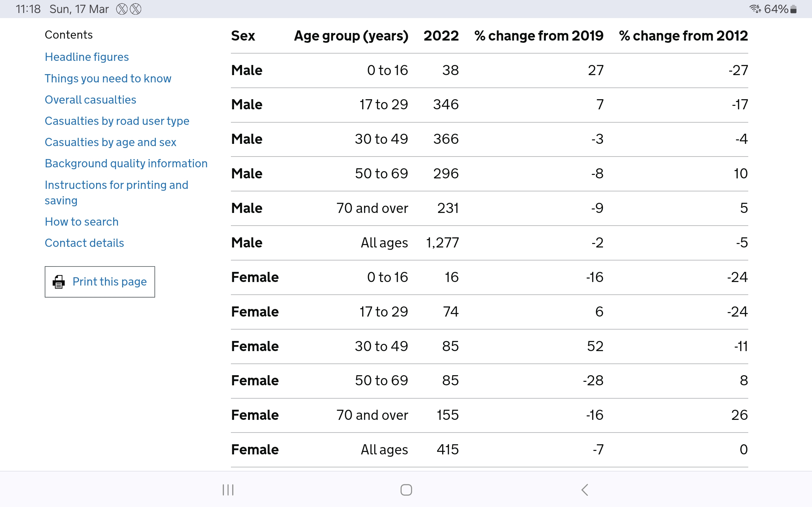The width and height of the screenshot is (812, 507).
Task: Open Casualties by age and sex link
Action: [x=111, y=142]
